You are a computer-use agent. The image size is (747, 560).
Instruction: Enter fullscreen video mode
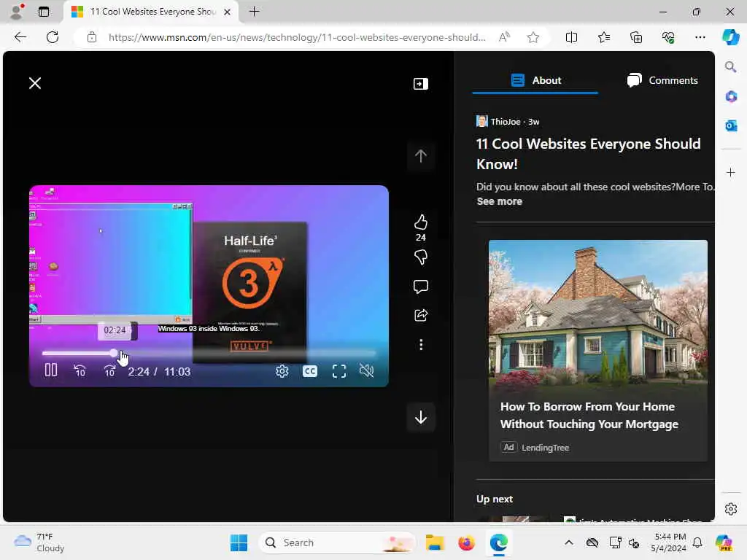(339, 371)
